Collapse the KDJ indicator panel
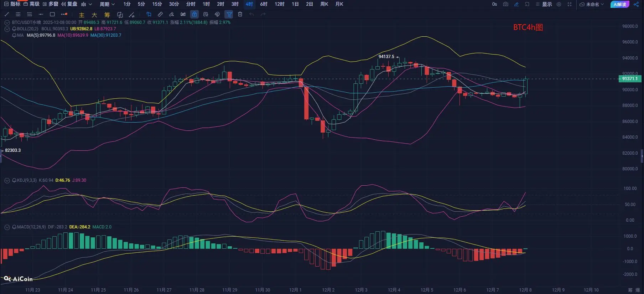The image size is (644, 294). click(x=7, y=180)
